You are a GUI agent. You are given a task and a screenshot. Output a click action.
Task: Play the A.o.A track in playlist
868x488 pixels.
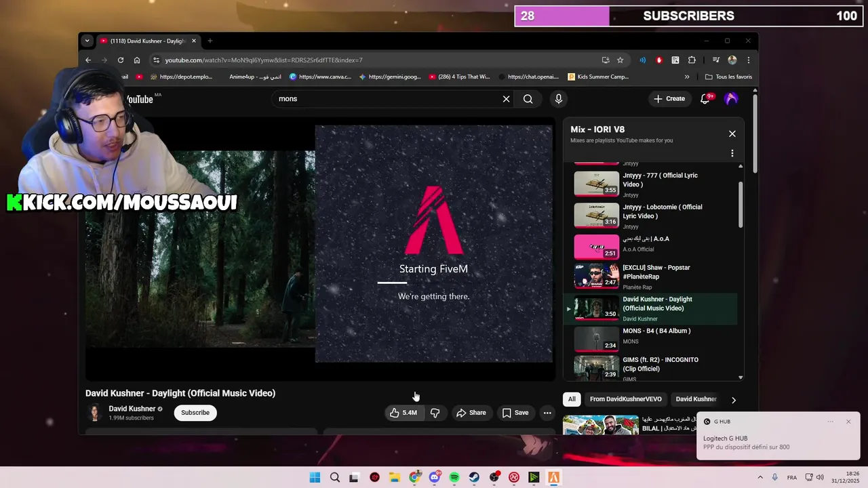click(651, 247)
